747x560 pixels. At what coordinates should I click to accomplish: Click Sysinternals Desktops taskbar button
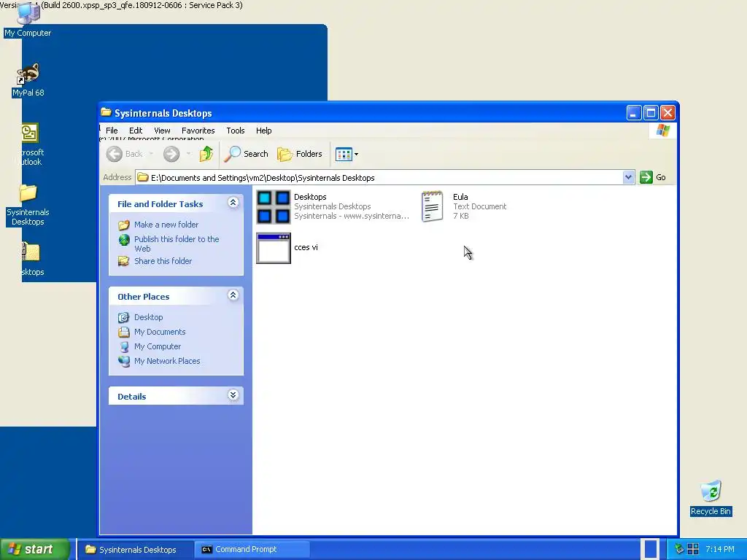coord(135,549)
